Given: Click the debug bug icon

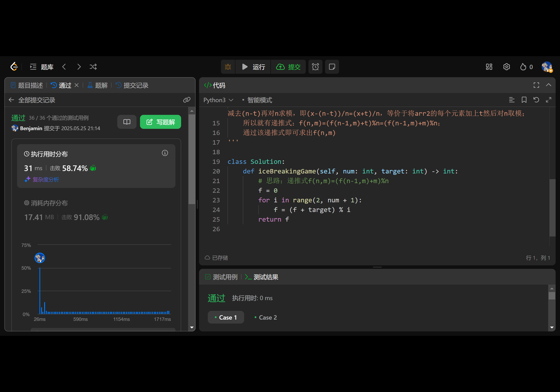Looking at the screenshot, I should tap(228, 67).
